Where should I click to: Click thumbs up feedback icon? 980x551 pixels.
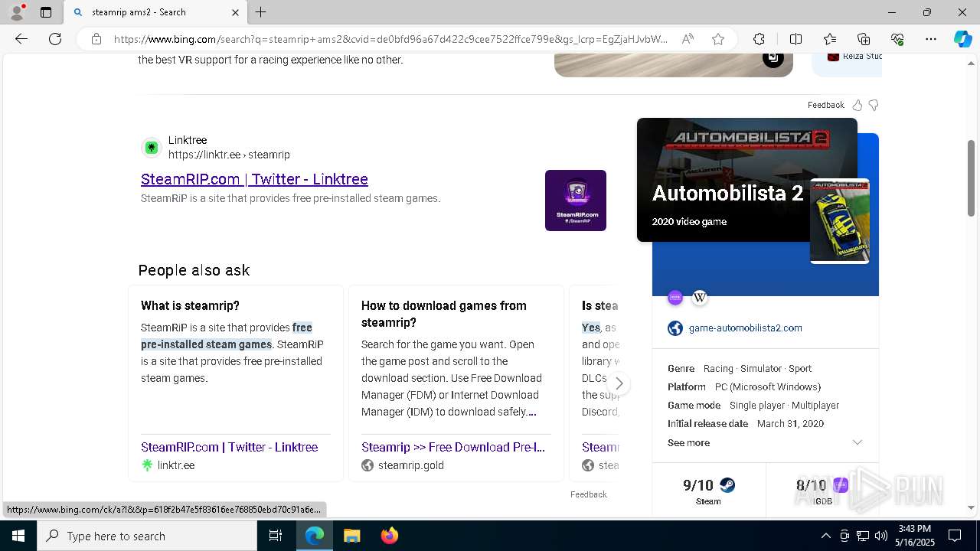(x=857, y=105)
